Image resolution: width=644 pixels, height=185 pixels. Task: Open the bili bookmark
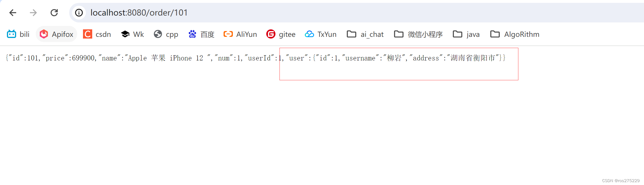pyautogui.click(x=18, y=34)
